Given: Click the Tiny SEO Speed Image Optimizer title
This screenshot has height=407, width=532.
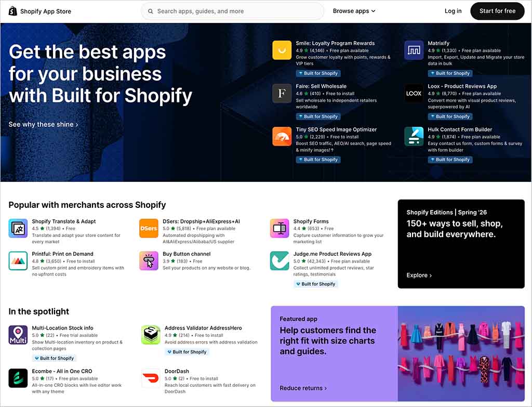Looking at the screenshot, I should (336, 129).
